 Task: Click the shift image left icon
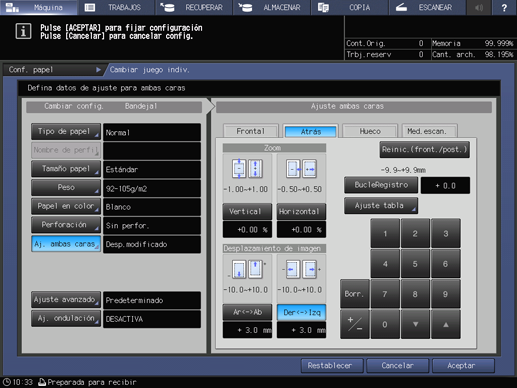point(292,269)
